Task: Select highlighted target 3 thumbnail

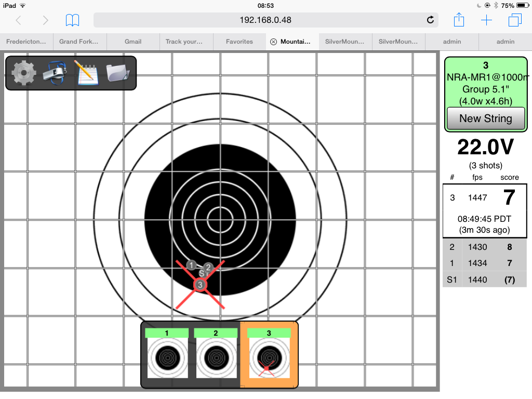Action: [269, 354]
